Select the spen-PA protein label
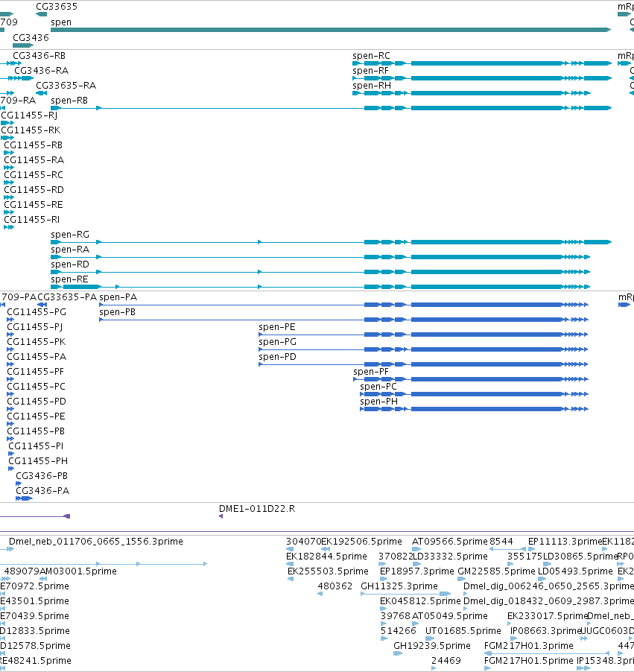Screen dimensions: 634x672 (x=118, y=297)
